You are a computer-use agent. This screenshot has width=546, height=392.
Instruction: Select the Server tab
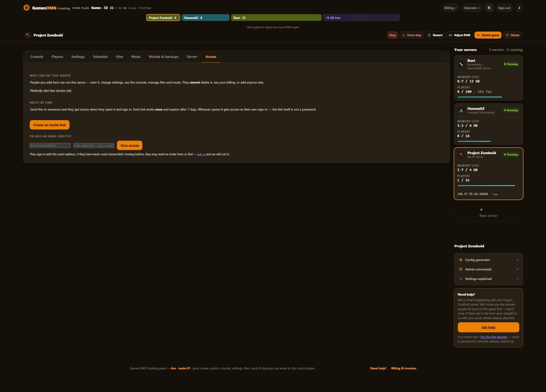point(192,57)
